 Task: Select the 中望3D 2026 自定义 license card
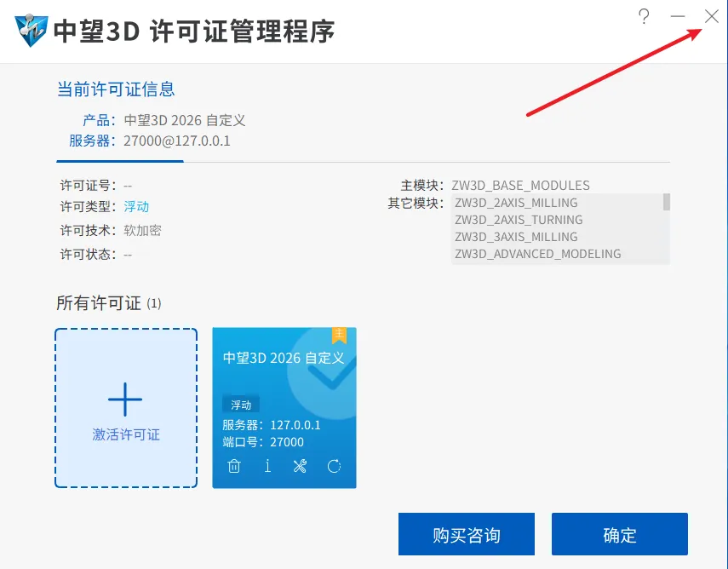coord(284,408)
